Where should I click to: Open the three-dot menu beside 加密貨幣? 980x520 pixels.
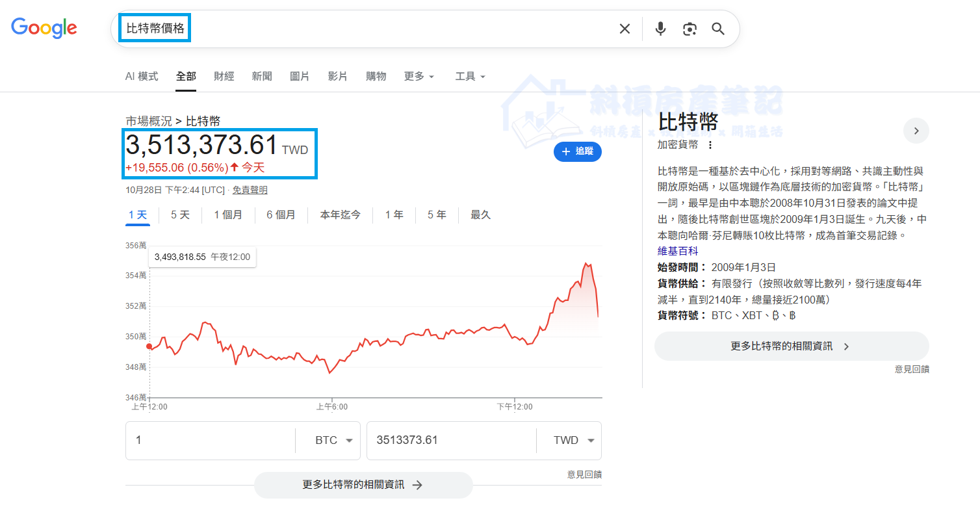pyautogui.click(x=710, y=145)
